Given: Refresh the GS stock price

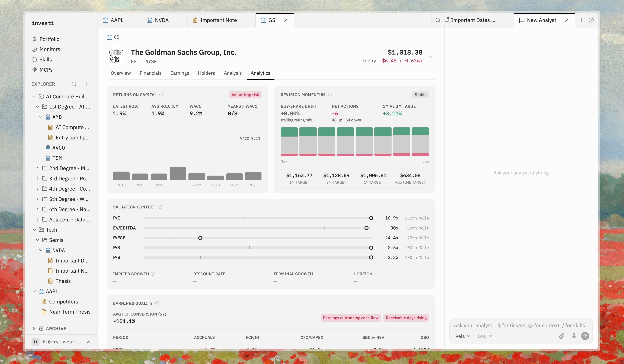Looking at the screenshot, I should 431,56.
